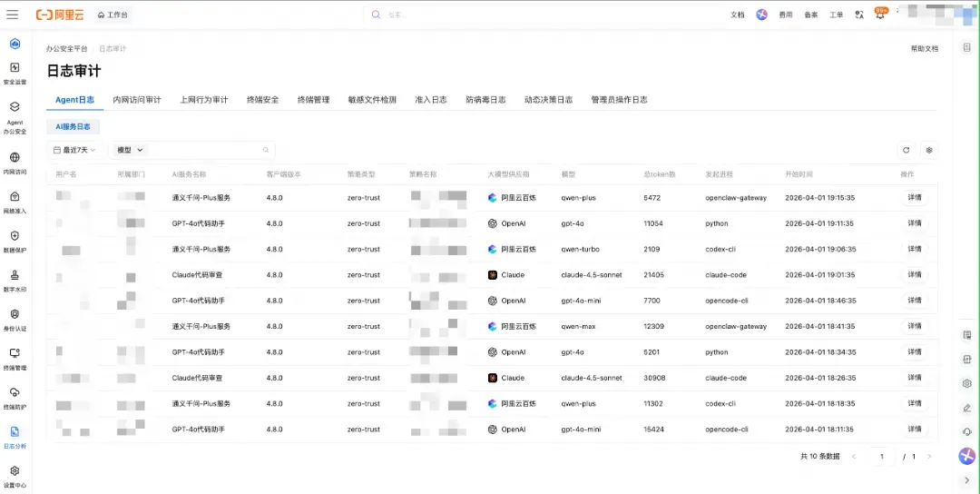Open 工作台 in the top bar
980x494 pixels.
point(113,15)
